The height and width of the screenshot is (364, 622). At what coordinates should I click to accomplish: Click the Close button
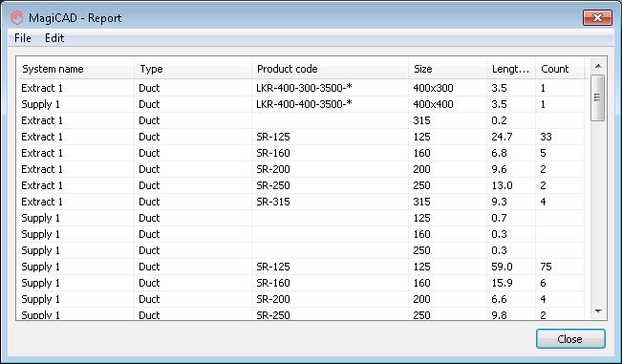(570, 339)
